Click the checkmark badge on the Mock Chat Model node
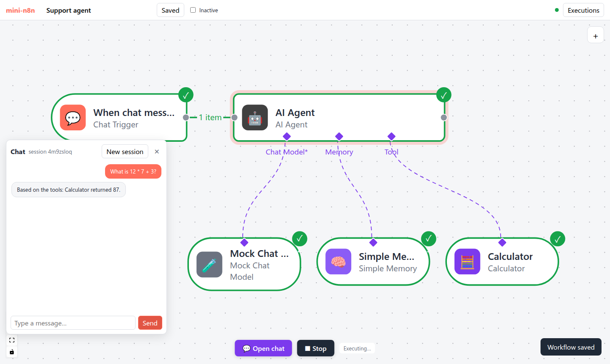 [299, 239]
